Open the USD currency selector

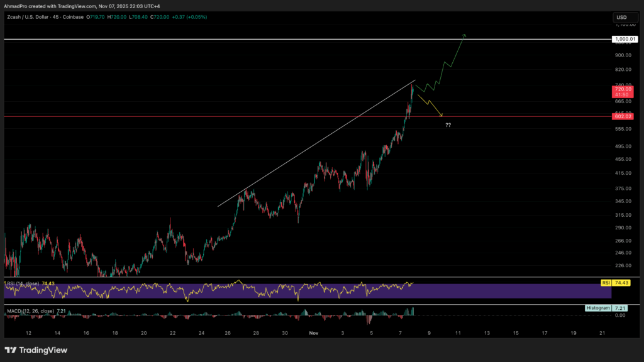point(621,18)
